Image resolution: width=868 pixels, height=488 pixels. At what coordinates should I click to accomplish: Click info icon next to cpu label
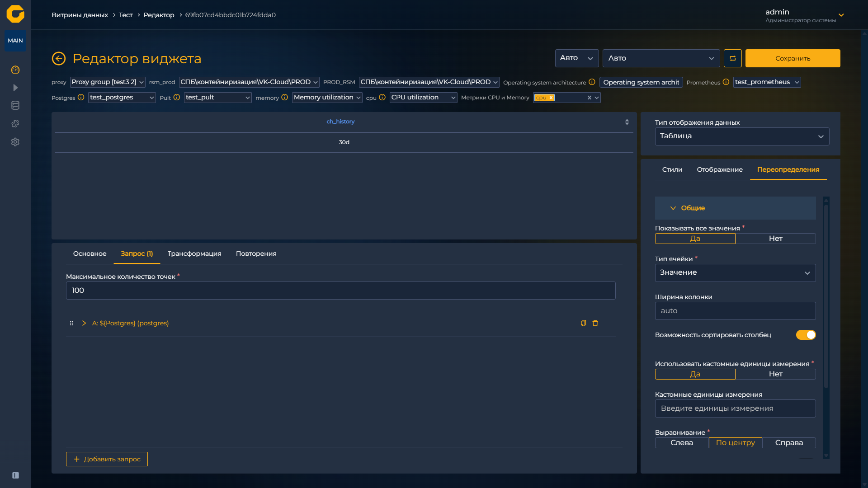(382, 97)
